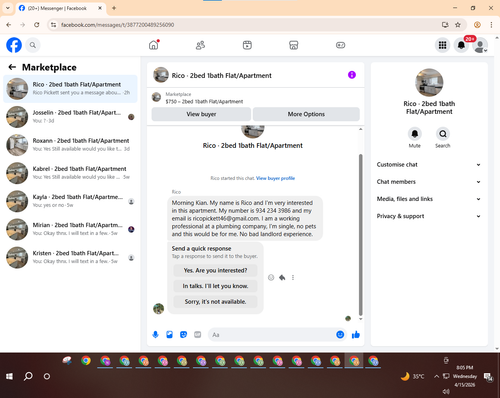Focus the Aa message input field

click(271, 334)
